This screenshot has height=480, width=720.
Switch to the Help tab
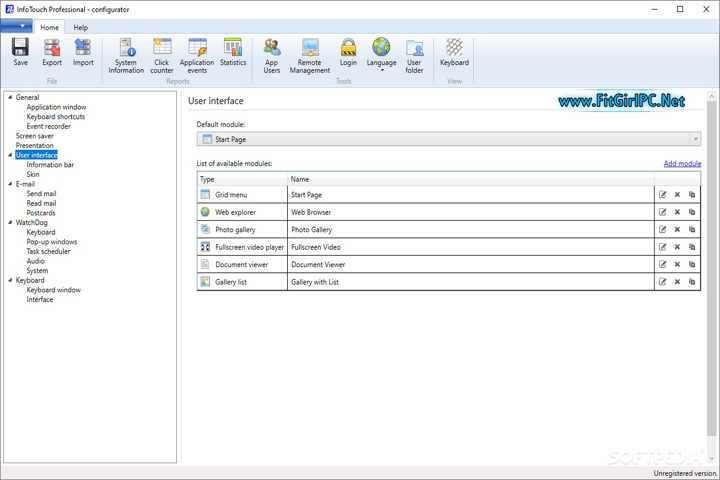(80, 28)
